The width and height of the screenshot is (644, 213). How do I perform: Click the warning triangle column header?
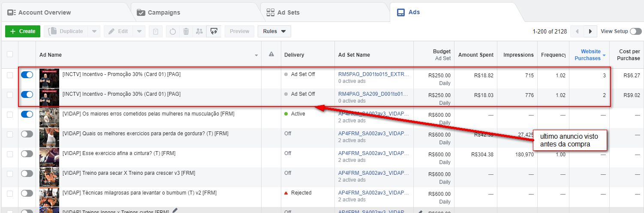[271, 55]
